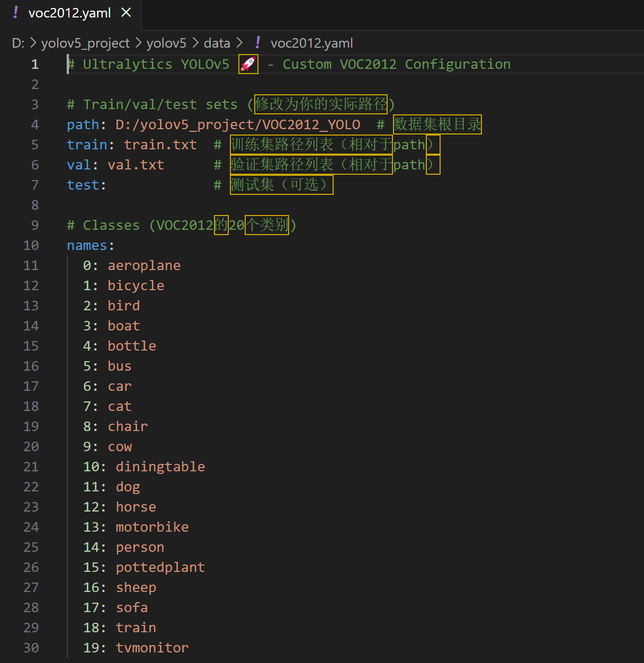Viewport: 644px width, 663px height.
Task: Click the 'train' key on line 5
Action: tap(87, 145)
